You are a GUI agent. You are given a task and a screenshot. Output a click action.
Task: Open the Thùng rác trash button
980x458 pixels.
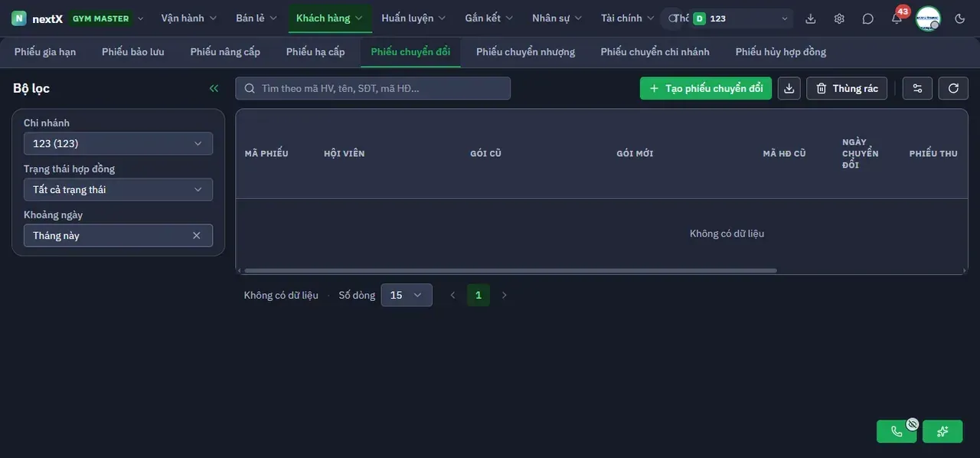pyautogui.click(x=847, y=88)
